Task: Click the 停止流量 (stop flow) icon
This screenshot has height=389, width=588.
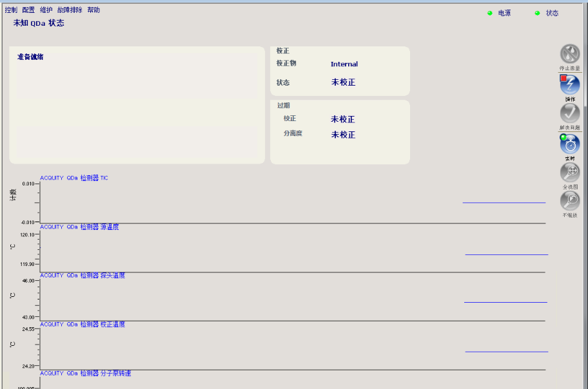Action: point(569,54)
